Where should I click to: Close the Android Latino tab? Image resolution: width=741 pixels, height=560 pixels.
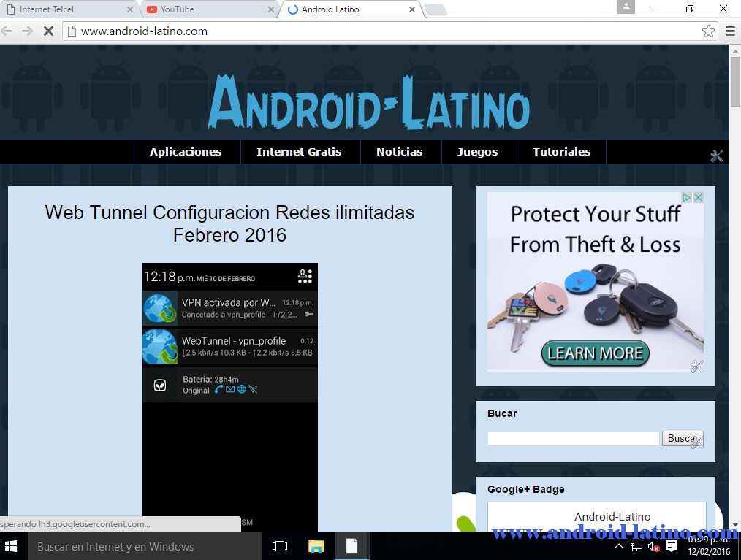click(412, 9)
